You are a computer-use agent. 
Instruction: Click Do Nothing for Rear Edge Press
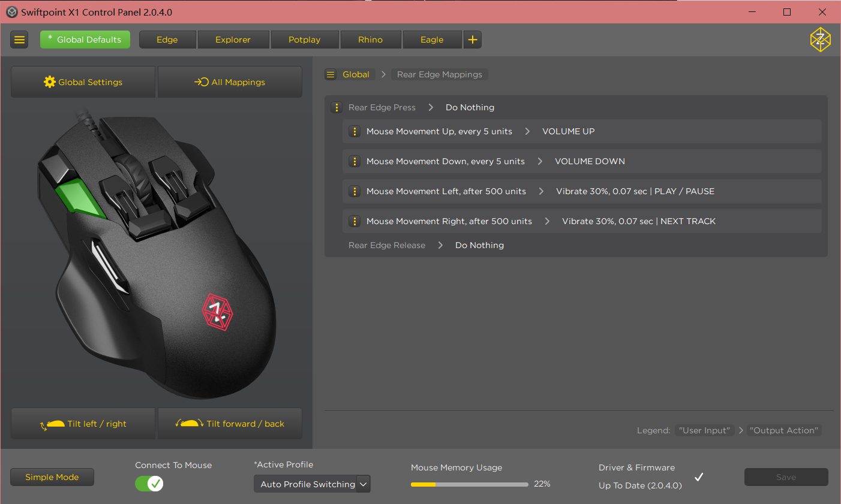point(470,107)
